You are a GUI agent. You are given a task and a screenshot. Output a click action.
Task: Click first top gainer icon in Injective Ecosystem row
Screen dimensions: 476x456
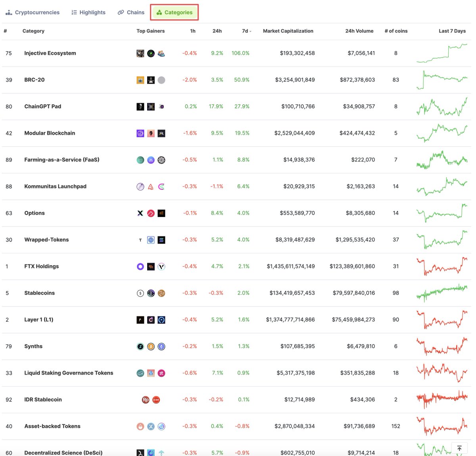tap(140, 53)
